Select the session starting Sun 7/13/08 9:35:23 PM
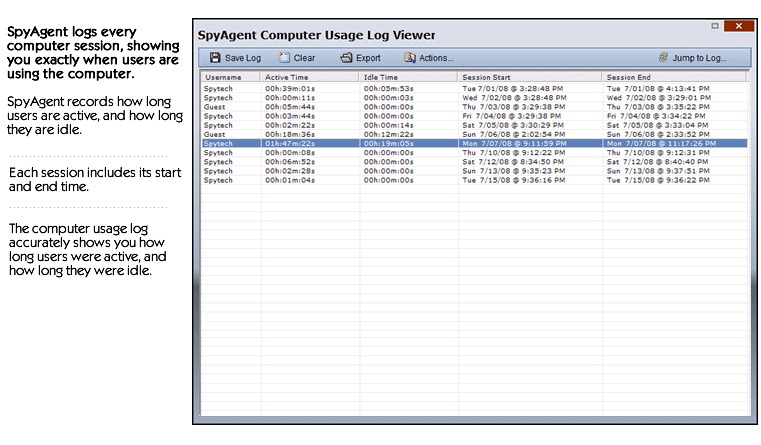Screen dimensions: 761x445 tap(474, 171)
